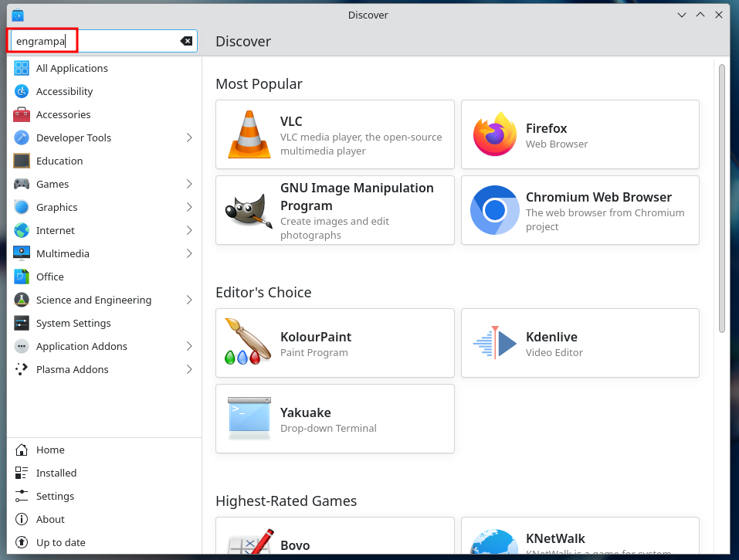The height and width of the screenshot is (560, 739).
Task: Open the Settings page in sidebar
Action: [x=55, y=496]
